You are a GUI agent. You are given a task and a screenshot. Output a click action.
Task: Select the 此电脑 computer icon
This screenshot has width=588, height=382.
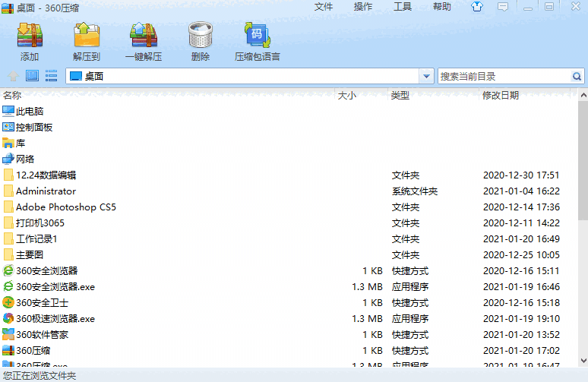coord(8,111)
